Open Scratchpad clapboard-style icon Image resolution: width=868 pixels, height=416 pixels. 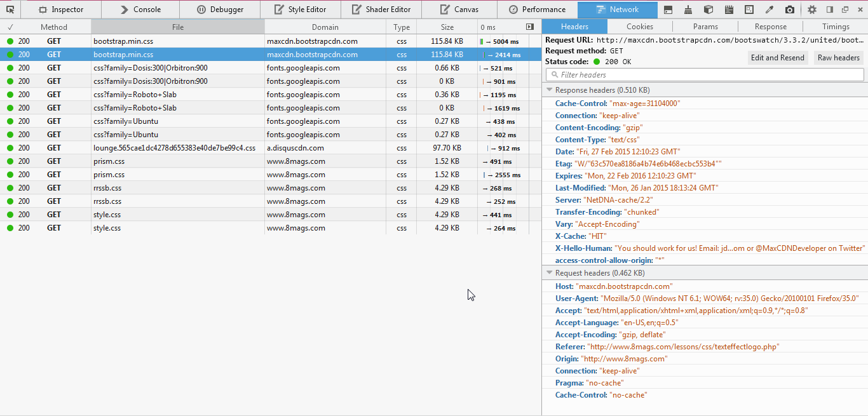coord(729,10)
